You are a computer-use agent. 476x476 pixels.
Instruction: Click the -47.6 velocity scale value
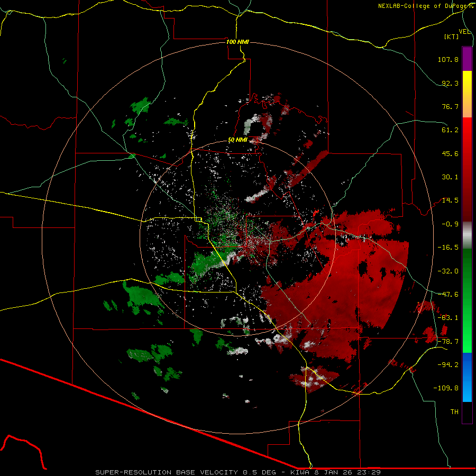coord(448,295)
